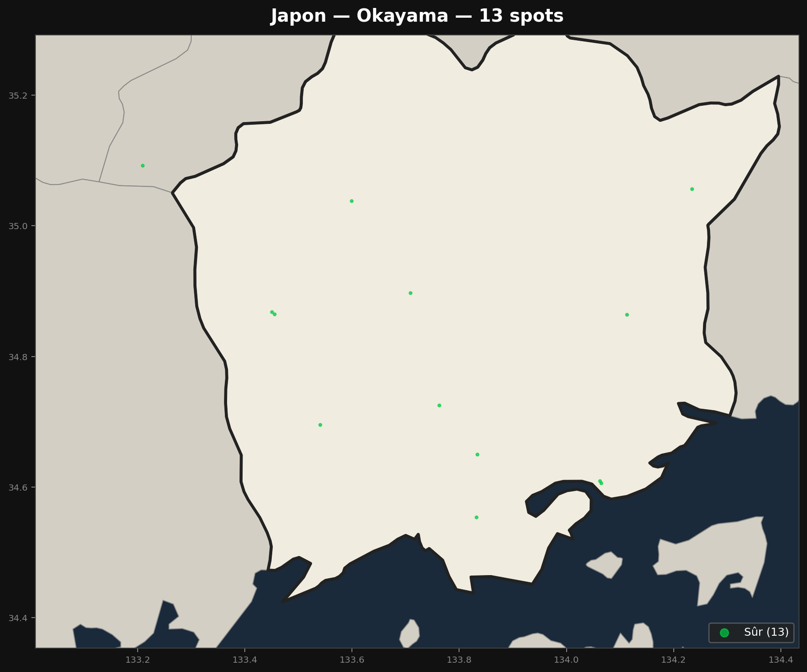Click the y-axis tick label 35.2
The image size is (807, 672).
18,96
